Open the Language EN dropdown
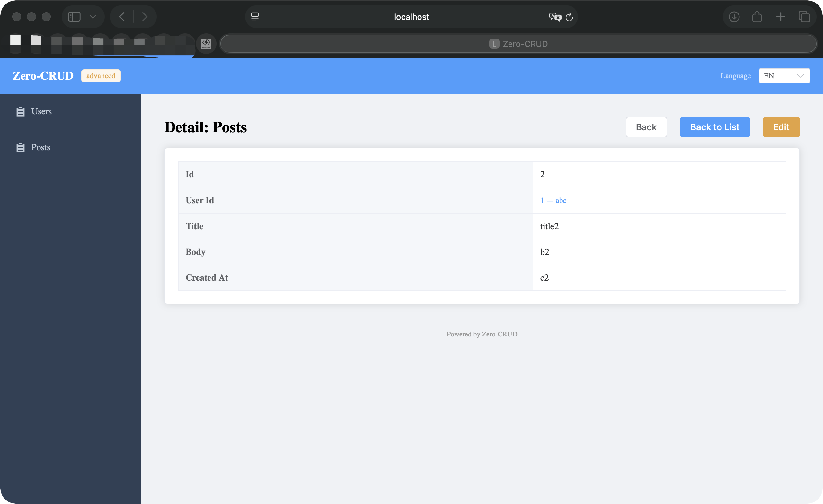Image resolution: width=823 pixels, height=504 pixels. point(784,76)
